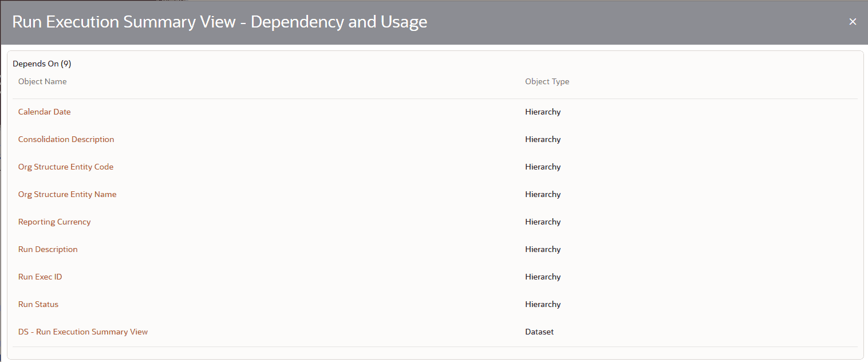The height and width of the screenshot is (362, 868).
Task: Open the Consolidation Description hierarchy link
Action: point(66,139)
